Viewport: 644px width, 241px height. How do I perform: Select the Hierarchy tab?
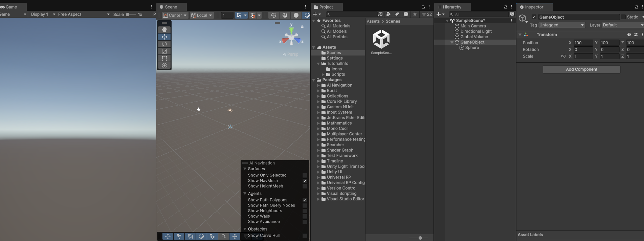[x=452, y=7]
